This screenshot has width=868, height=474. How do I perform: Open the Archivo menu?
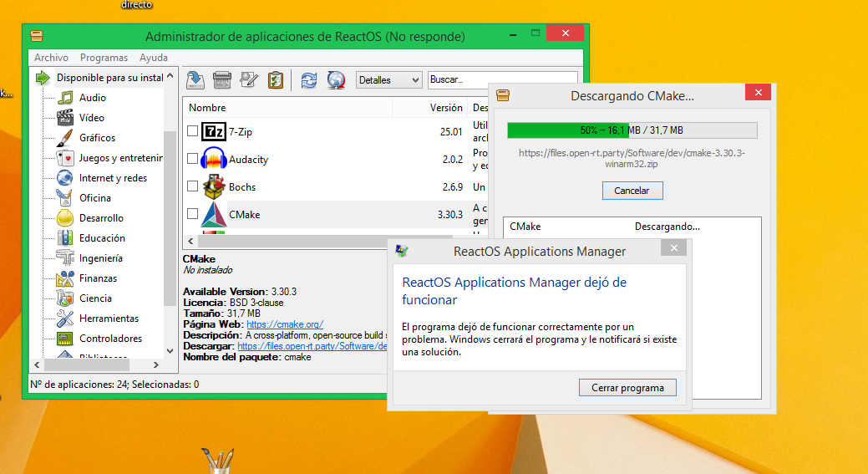click(51, 58)
